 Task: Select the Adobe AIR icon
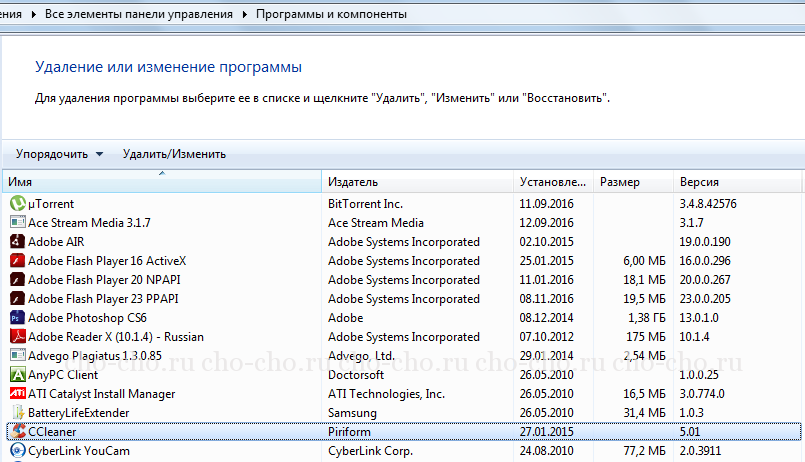click(17, 241)
